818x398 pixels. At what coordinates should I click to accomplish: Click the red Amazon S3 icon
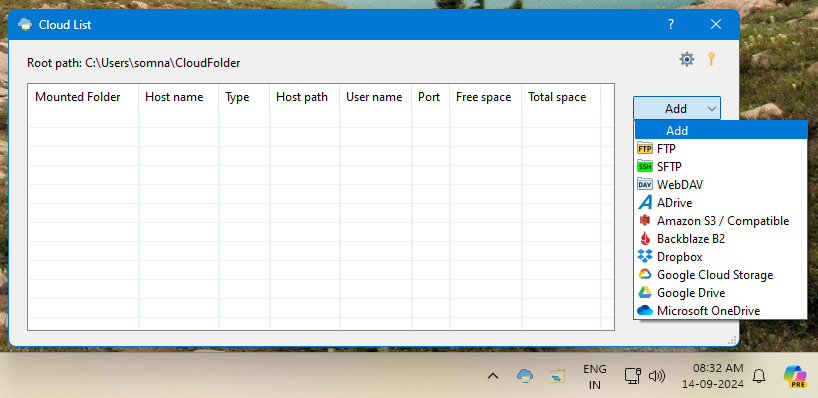tap(645, 221)
